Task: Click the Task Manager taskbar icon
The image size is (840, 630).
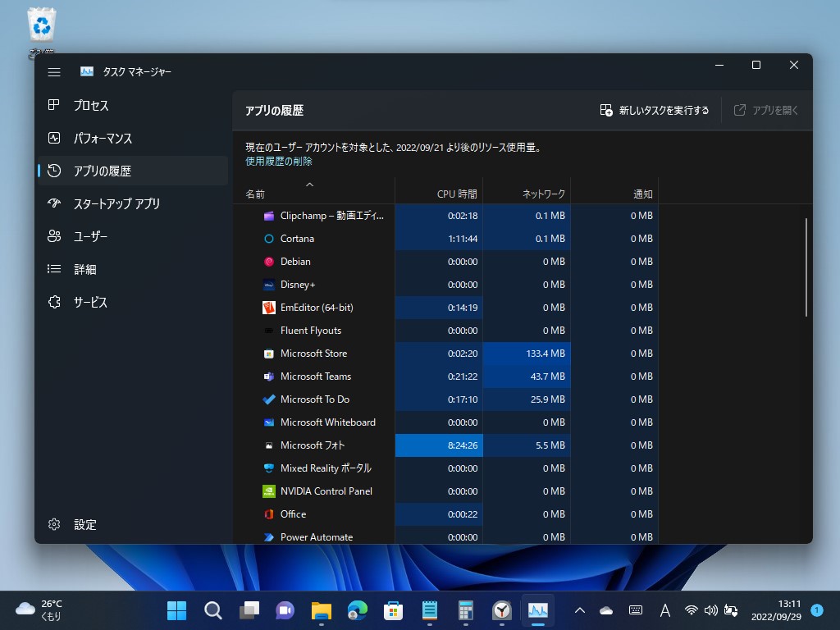Action: pyautogui.click(x=538, y=610)
